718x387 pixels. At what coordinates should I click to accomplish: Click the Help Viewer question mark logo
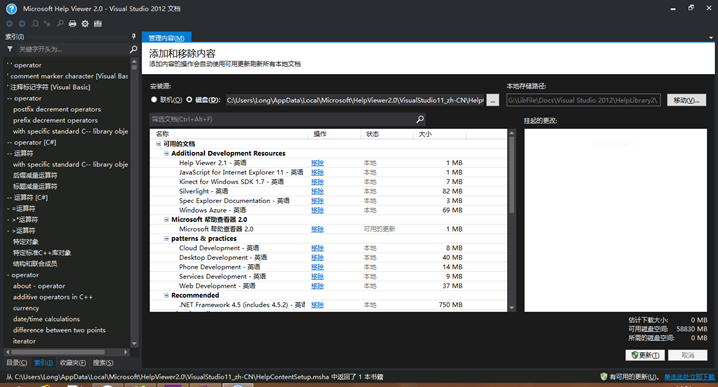pyautogui.click(x=11, y=9)
